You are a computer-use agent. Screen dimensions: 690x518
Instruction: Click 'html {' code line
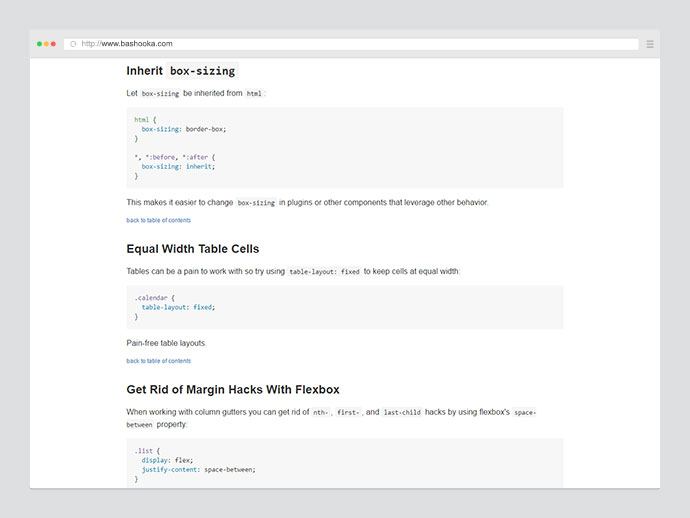(145, 120)
